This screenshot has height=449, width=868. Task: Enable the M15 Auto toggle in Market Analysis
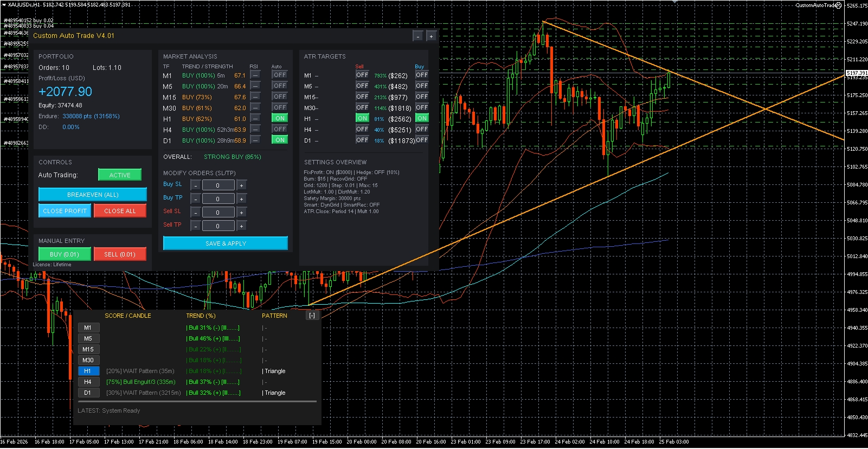pos(280,97)
